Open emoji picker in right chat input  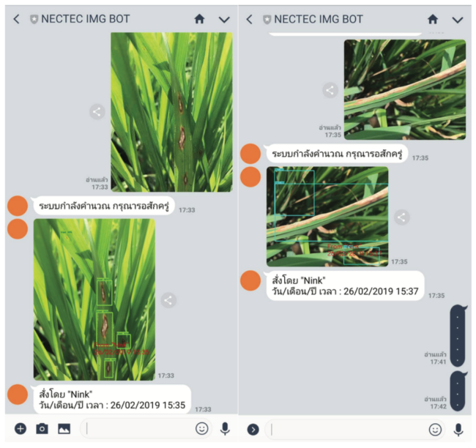click(435, 430)
